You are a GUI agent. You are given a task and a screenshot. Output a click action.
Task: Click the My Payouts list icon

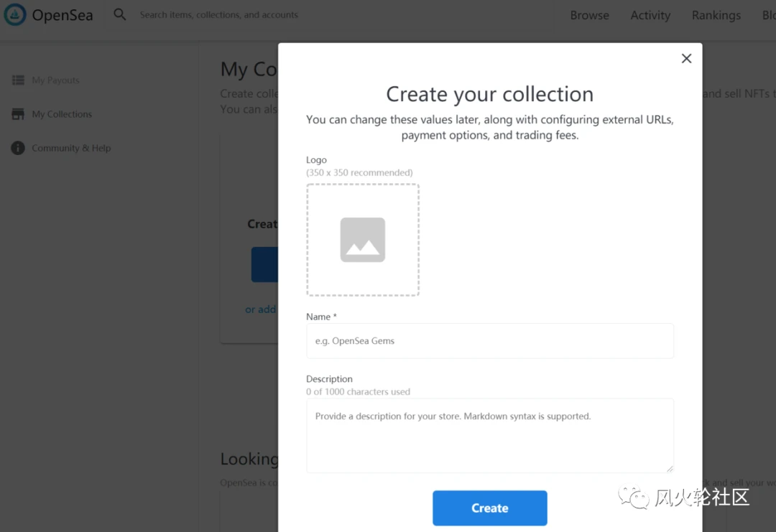click(18, 80)
